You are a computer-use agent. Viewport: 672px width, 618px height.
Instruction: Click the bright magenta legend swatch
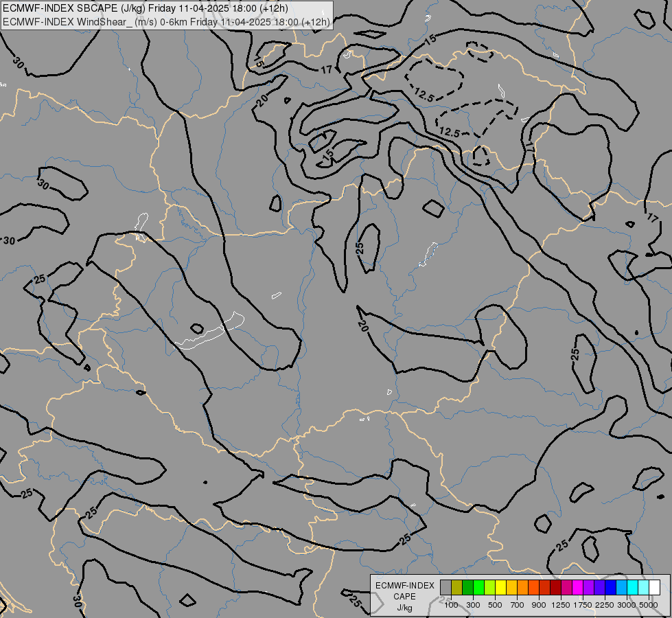(578, 587)
